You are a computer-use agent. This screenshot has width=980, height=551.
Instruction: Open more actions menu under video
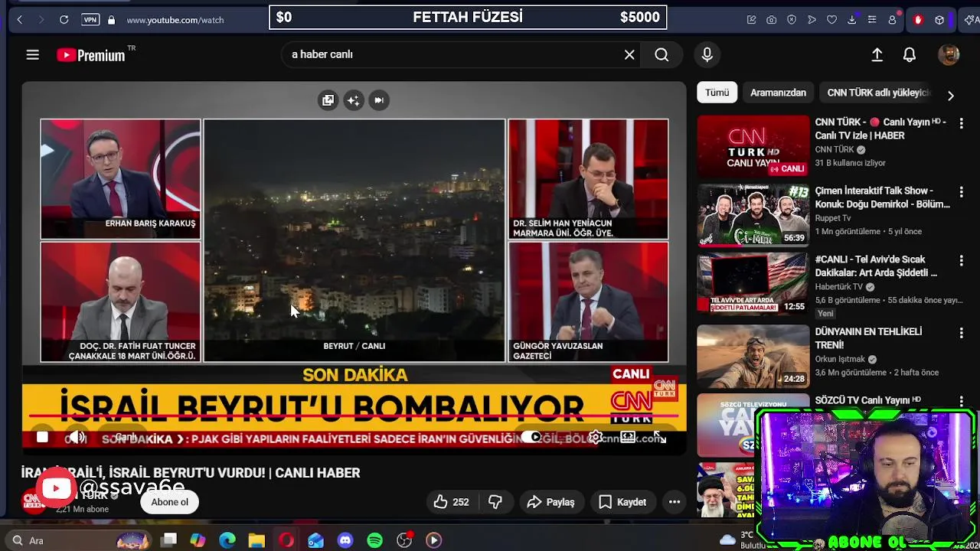click(675, 502)
